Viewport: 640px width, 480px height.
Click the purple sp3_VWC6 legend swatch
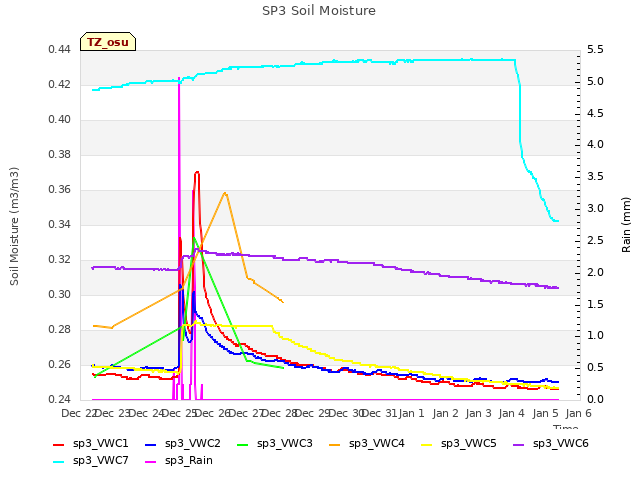[518, 444]
